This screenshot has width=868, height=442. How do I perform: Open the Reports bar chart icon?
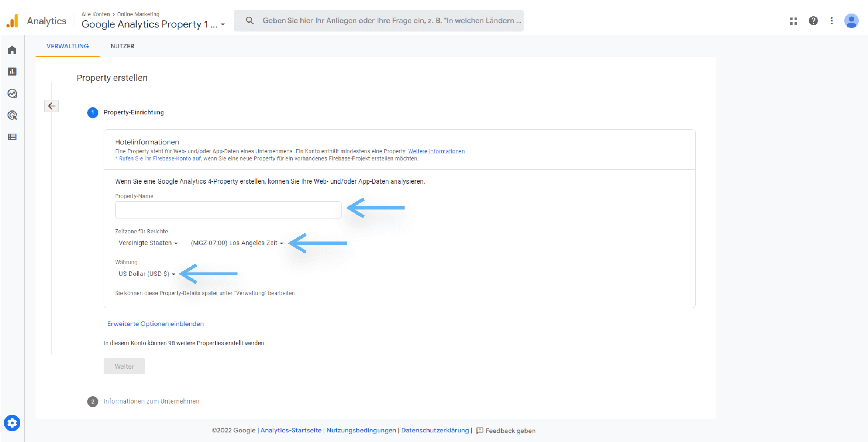click(x=12, y=72)
